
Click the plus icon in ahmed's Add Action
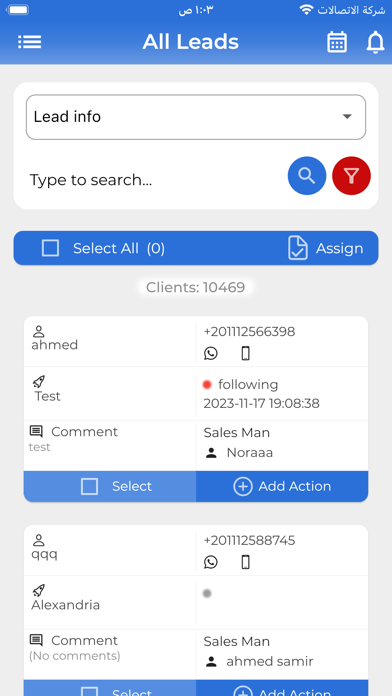tap(243, 486)
